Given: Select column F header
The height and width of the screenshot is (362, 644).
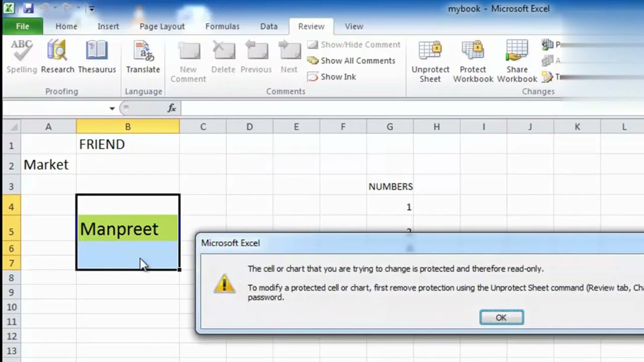Looking at the screenshot, I should [x=343, y=127].
